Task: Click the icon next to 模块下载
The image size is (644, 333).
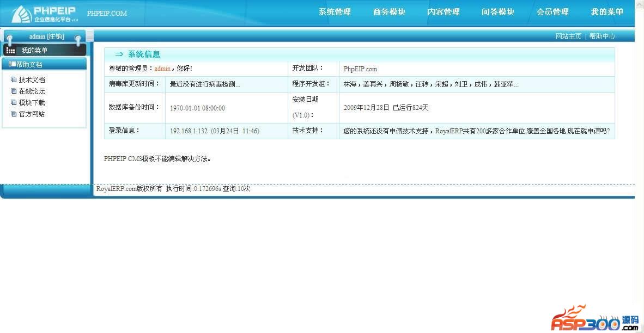Action: (14, 102)
